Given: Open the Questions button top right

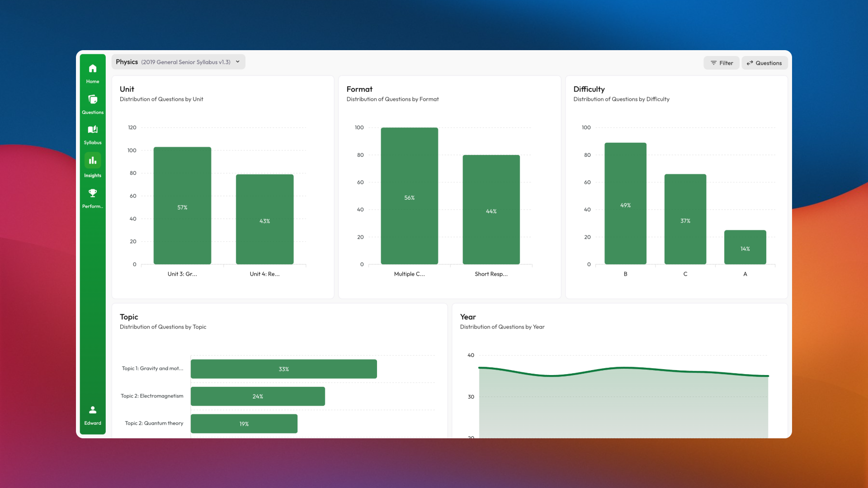Looking at the screenshot, I should tap(764, 63).
